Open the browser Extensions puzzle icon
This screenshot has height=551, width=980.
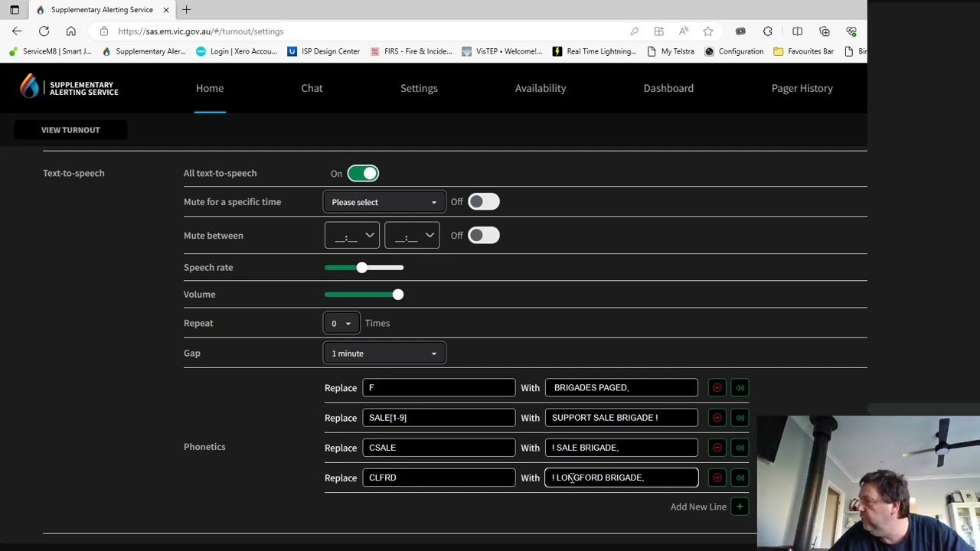coord(768,31)
